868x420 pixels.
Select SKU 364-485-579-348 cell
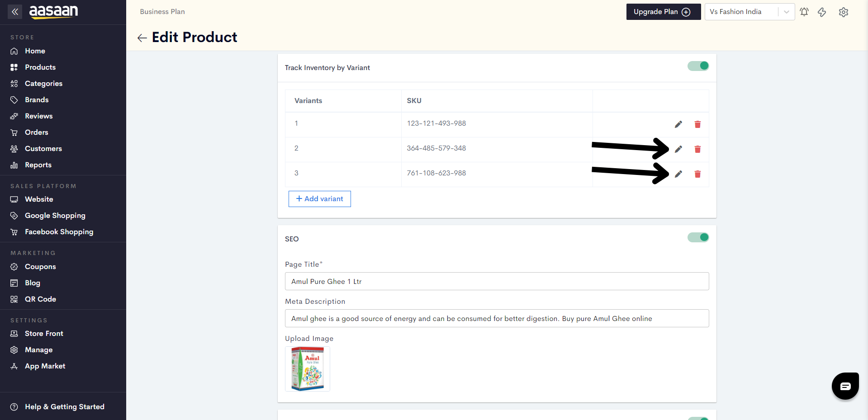[x=497, y=149]
